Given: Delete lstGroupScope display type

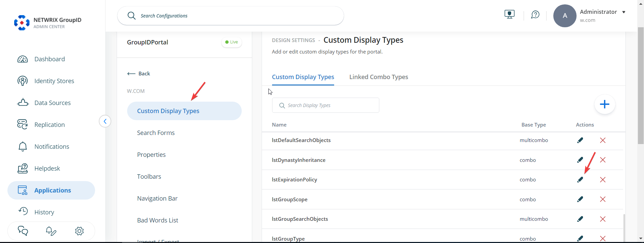Looking at the screenshot, I should click(603, 199).
